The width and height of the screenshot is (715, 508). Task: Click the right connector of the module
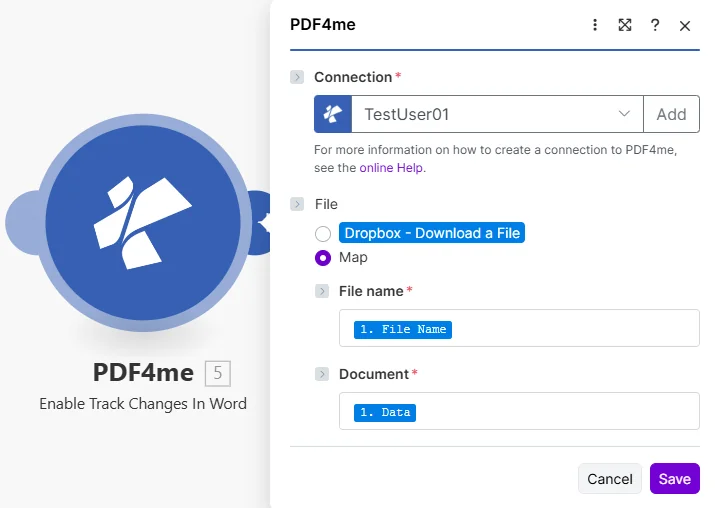(259, 223)
